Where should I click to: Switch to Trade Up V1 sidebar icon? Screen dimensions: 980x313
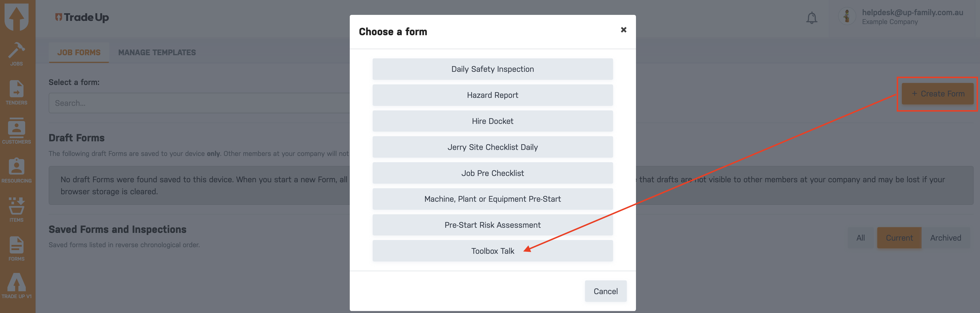[x=16, y=286]
